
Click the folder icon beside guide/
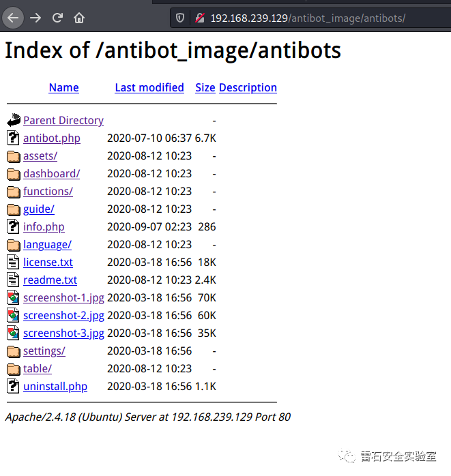[14, 209]
